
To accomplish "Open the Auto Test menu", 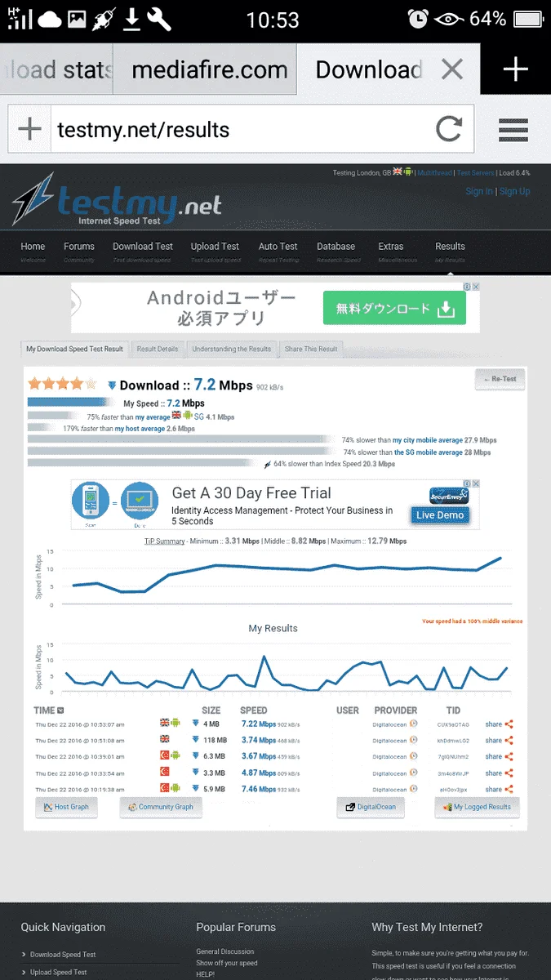I will point(278,247).
